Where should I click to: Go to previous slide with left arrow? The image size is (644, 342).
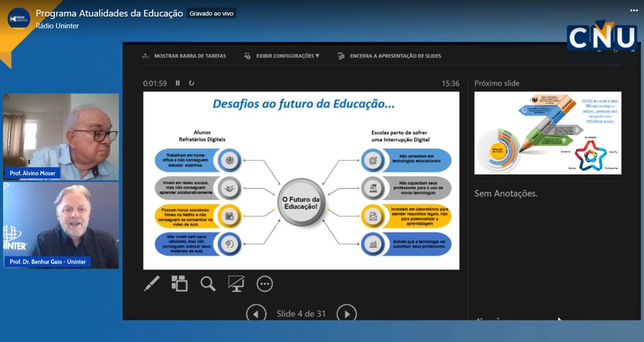click(x=256, y=314)
